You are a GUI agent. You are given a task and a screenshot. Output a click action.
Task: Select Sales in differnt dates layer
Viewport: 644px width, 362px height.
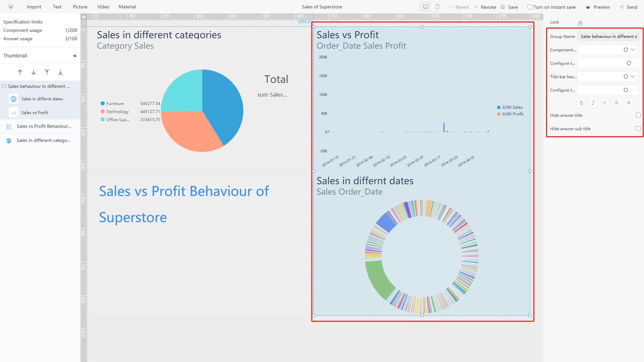point(40,99)
